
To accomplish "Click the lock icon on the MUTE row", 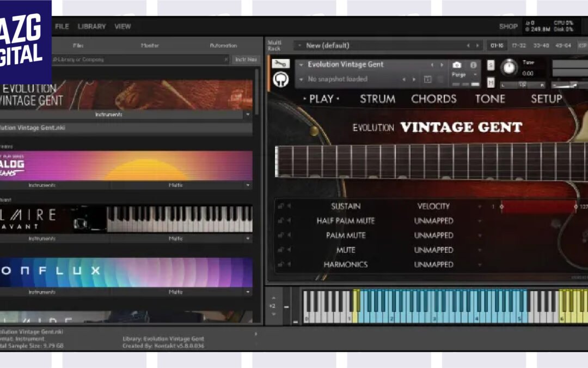I will pyautogui.click(x=280, y=250).
